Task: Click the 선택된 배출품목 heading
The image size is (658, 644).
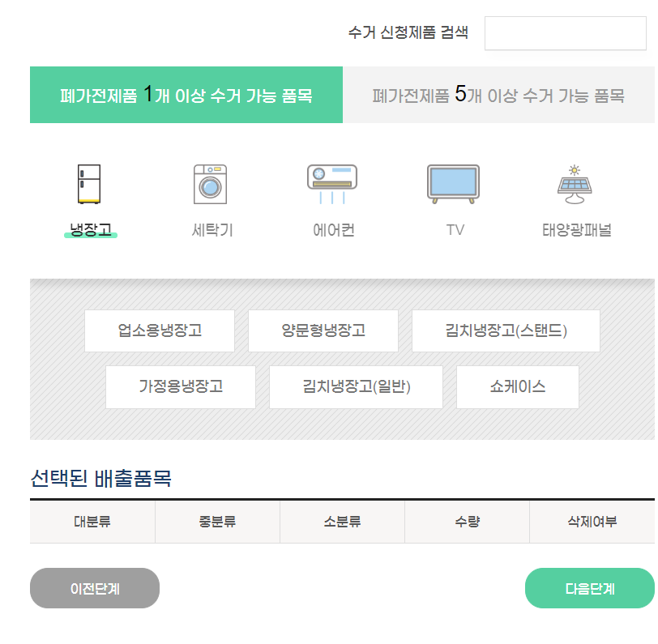Action: (100, 478)
